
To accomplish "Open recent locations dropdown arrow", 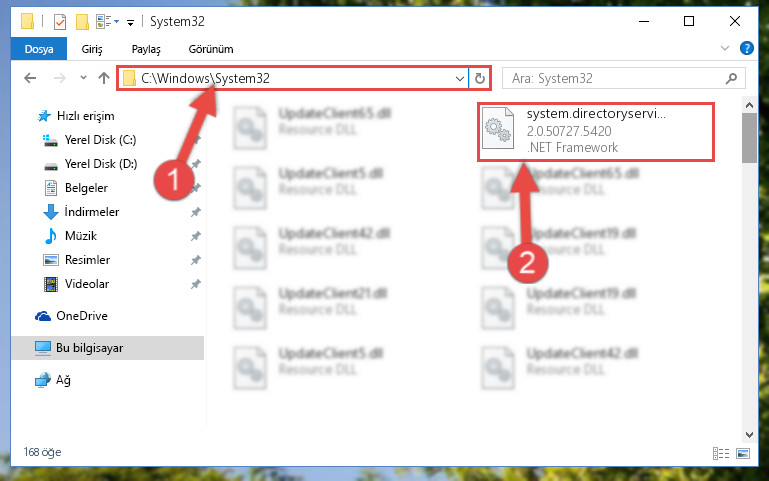I will coord(83,77).
